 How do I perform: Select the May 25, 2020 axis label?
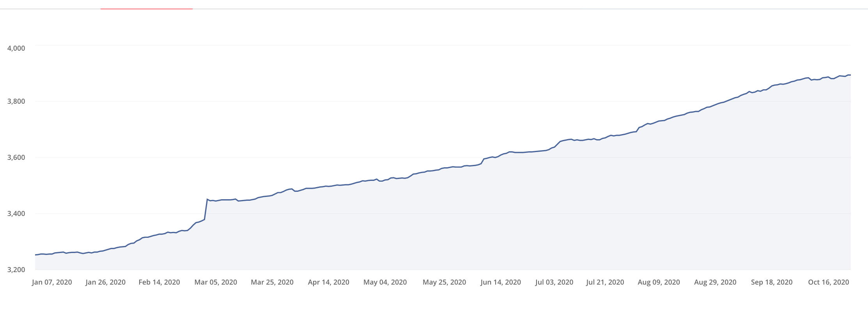click(x=445, y=282)
